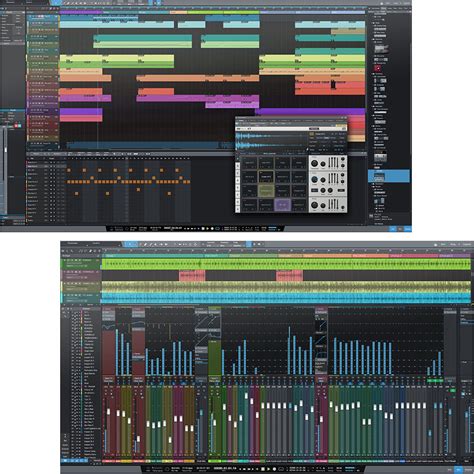Screen dimensions: 474x474
Task: Toggle the blue Snap button in mixer window toolbar
Action: pos(249,244)
